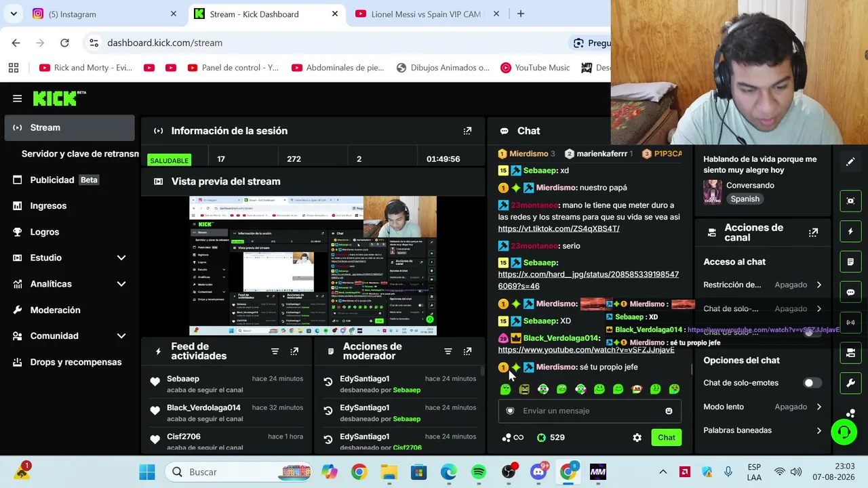
Task: Expand the Comunidad sidebar section
Action: point(121,336)
